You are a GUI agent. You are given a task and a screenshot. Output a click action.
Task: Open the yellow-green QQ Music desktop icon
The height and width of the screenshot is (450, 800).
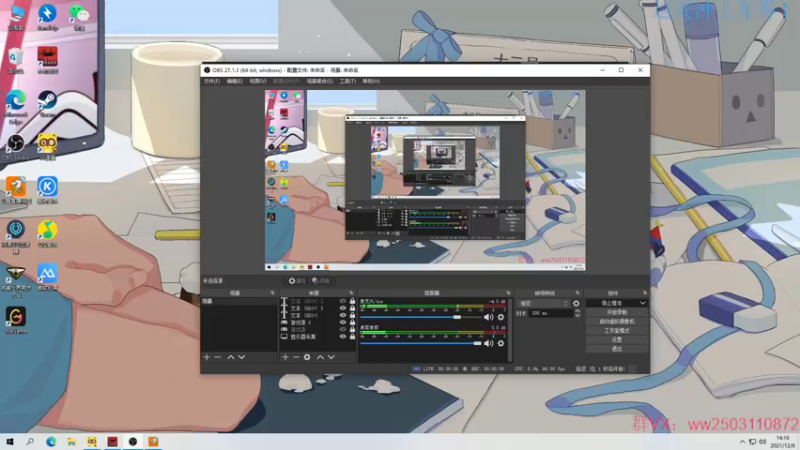(47, 234)
